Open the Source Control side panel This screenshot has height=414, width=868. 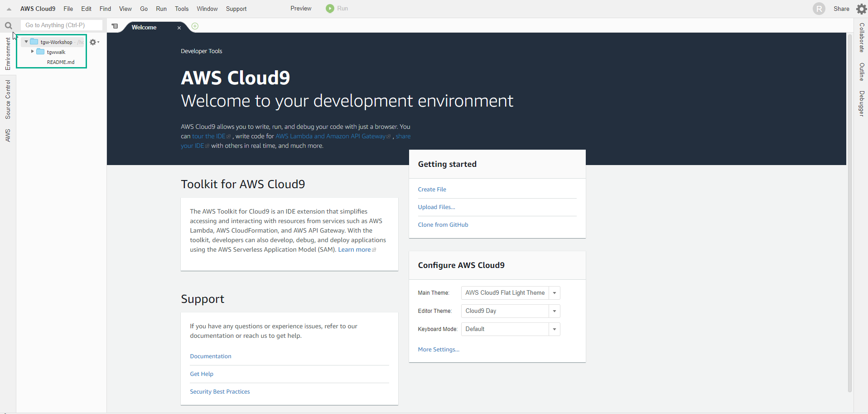pos(8,99)
